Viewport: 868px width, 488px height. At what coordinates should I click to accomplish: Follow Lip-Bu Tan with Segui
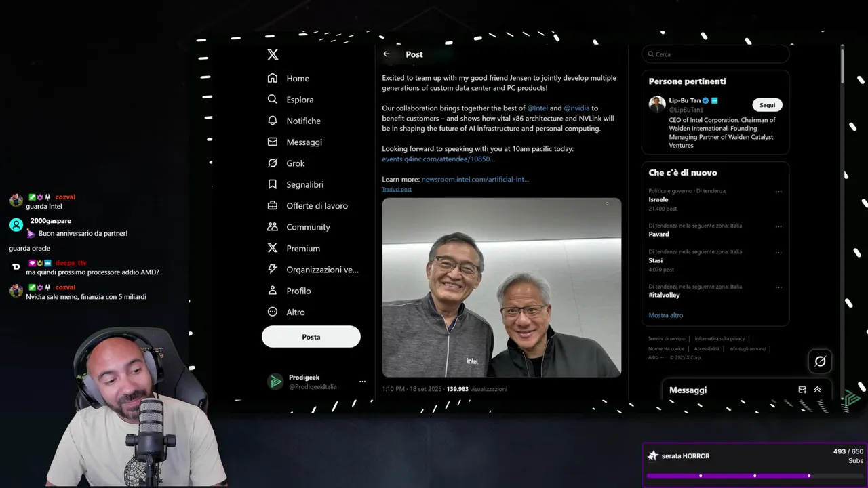click(767, 105)
